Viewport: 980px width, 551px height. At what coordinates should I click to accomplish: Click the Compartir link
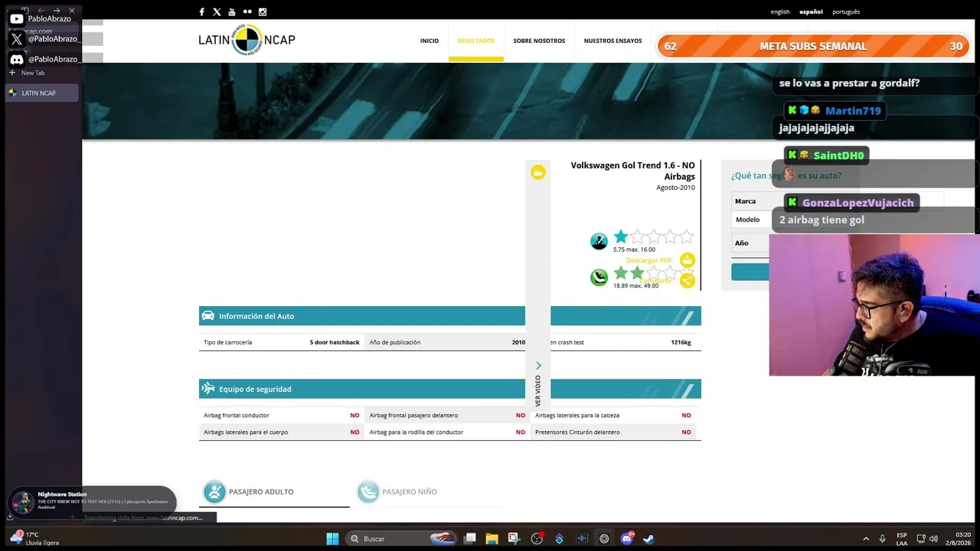point(657,281)
